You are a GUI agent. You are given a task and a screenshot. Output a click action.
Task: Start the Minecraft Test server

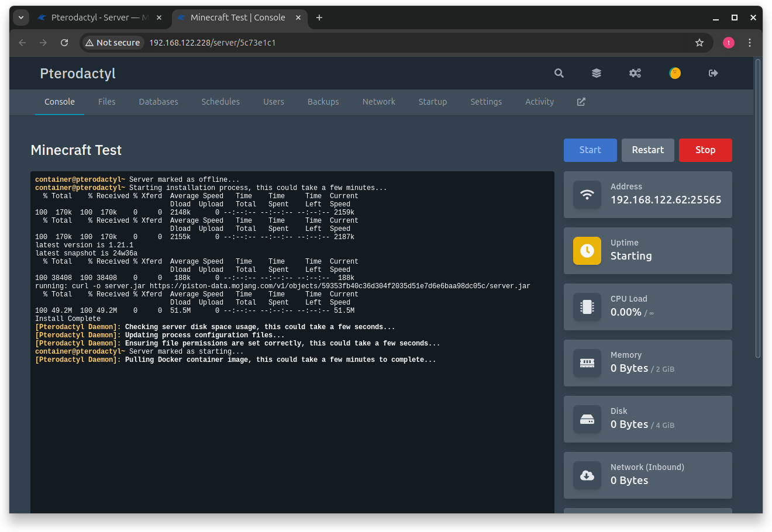tap(590, 150)
